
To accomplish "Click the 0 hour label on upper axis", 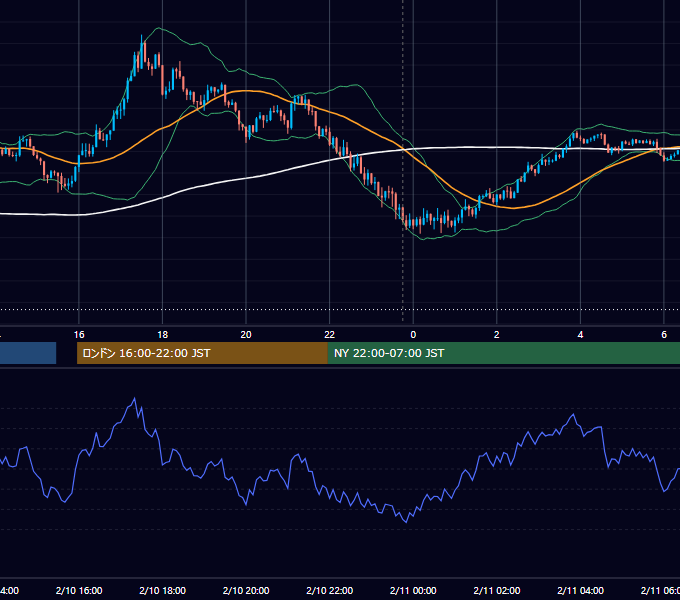I will pyautogui.click(x=413, y=335).
